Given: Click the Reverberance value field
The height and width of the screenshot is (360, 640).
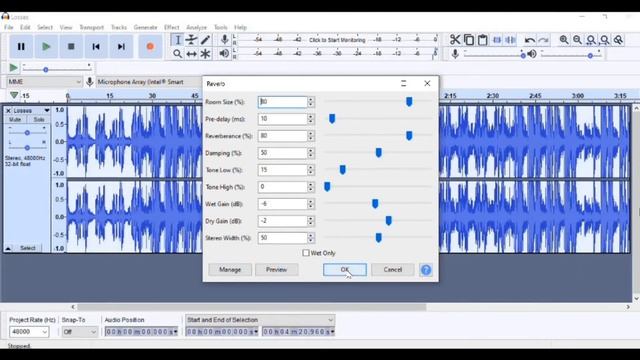Looking at the screenshot, I should 282,136.
